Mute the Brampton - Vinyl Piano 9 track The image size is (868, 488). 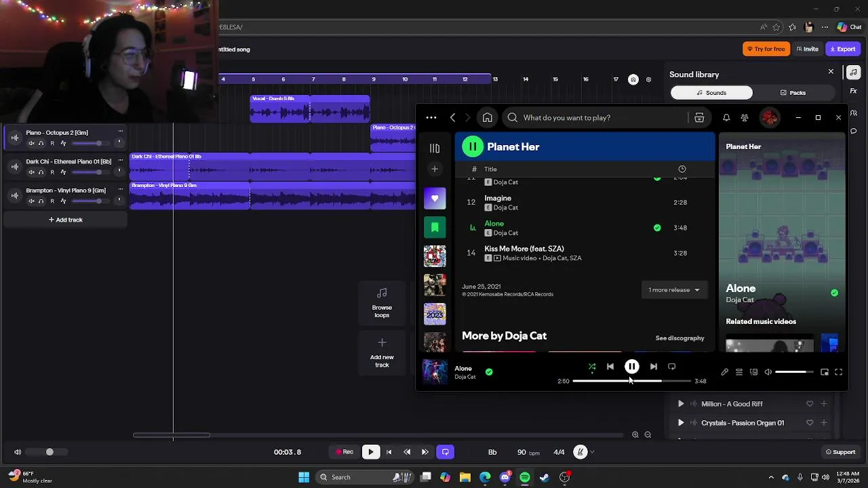coord(31,201)
